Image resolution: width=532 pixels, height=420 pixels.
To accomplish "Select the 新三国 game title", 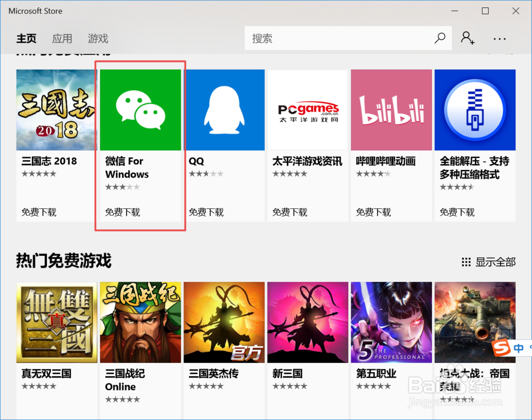I will [287, 374].
